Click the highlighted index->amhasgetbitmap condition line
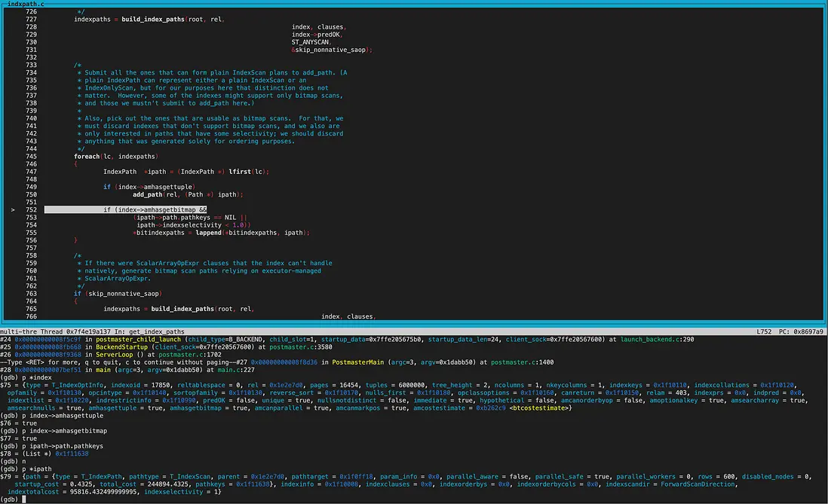The height and width of the screenshot is (504, 828). pyautogui.click(x=155, y=209)
